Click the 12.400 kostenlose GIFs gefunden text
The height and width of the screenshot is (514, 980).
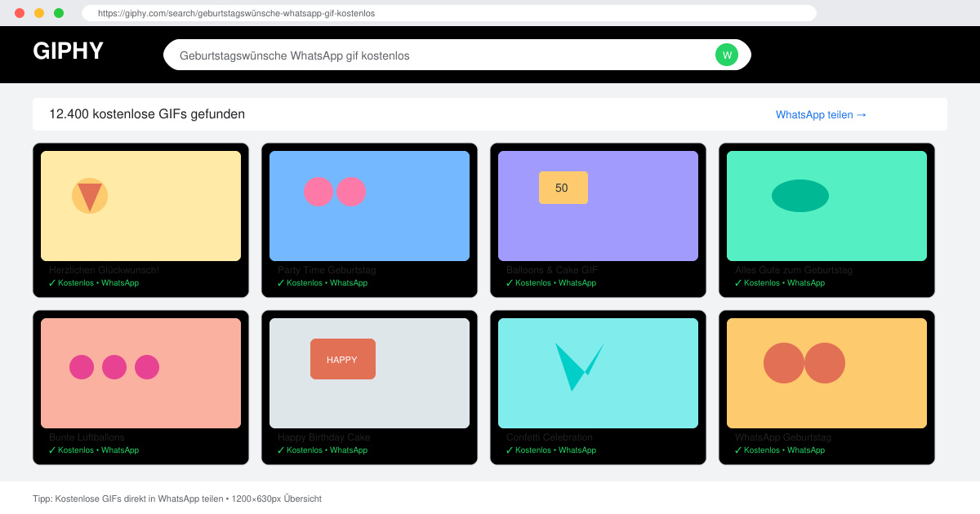coord(147,114)
